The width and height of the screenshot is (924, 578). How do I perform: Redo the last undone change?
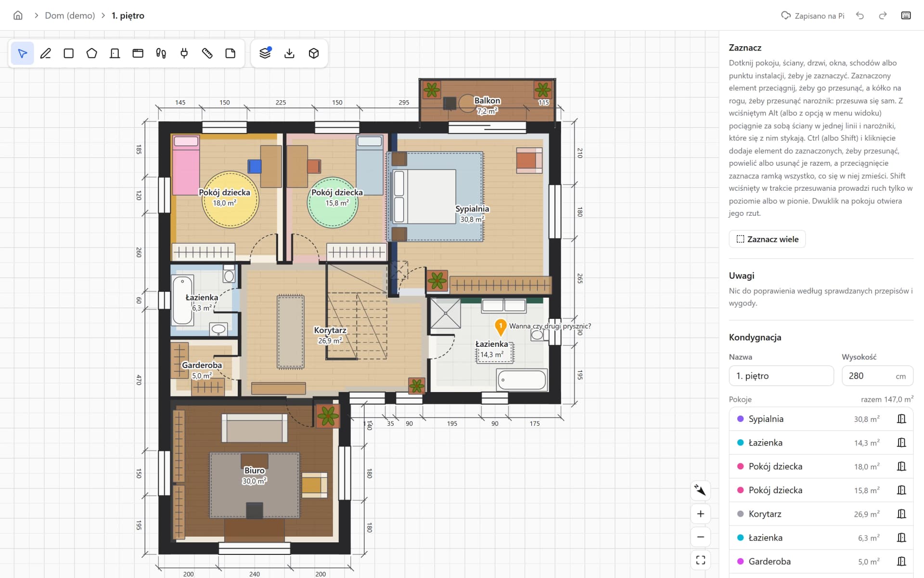(883, 15)
